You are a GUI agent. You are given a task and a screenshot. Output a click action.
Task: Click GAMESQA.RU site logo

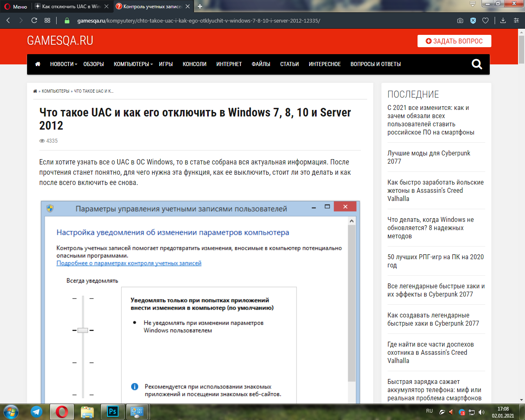pos(60,41)
